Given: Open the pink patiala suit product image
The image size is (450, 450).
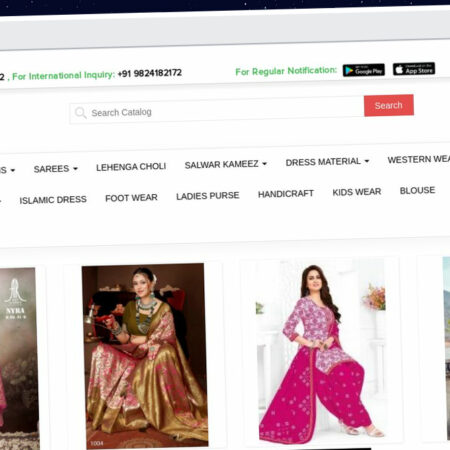Looking at the screenshot, I should point(321,350).
